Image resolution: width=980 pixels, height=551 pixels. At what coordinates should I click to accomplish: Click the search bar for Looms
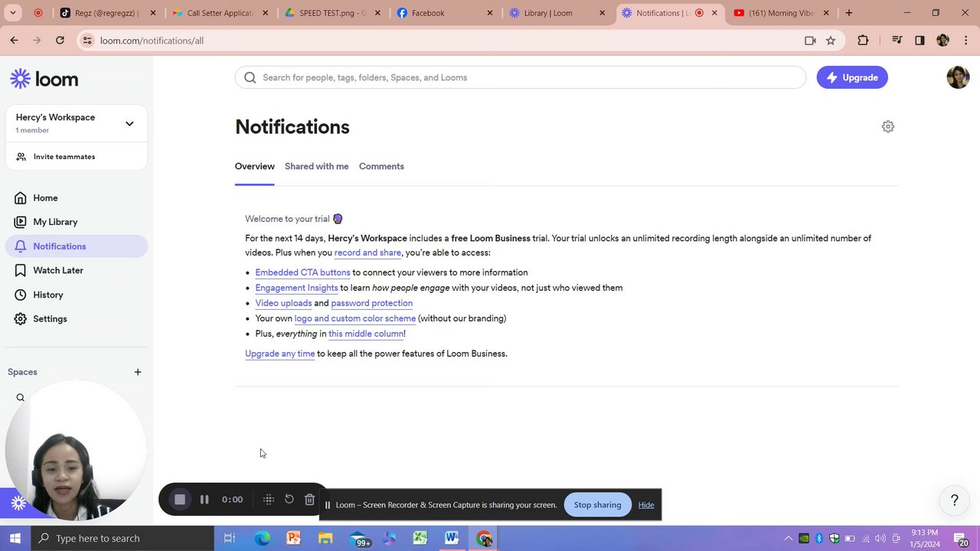point(521,77)
